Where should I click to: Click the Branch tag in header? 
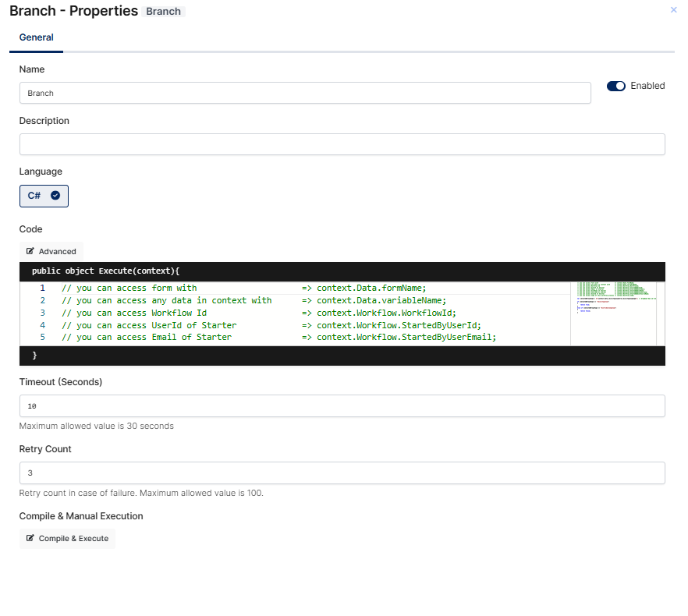(x=163, y=12)
